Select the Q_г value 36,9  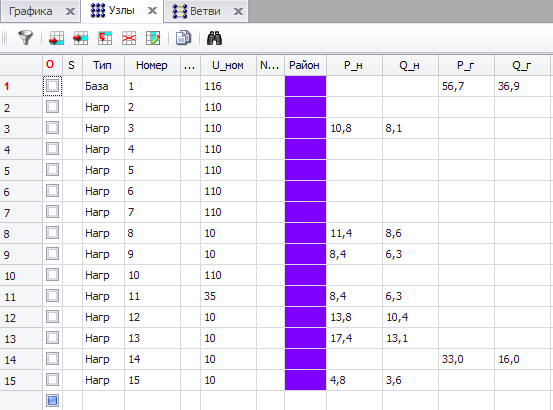point(522,86)
